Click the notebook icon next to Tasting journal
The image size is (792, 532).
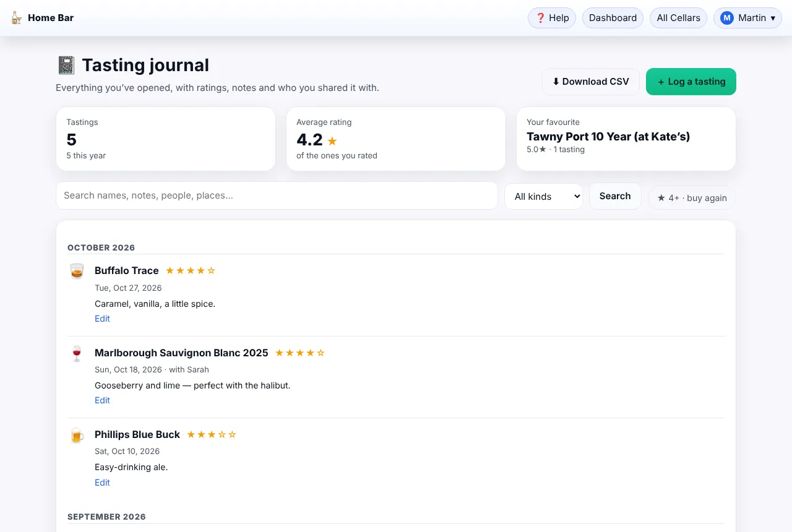tap(66, 65)
